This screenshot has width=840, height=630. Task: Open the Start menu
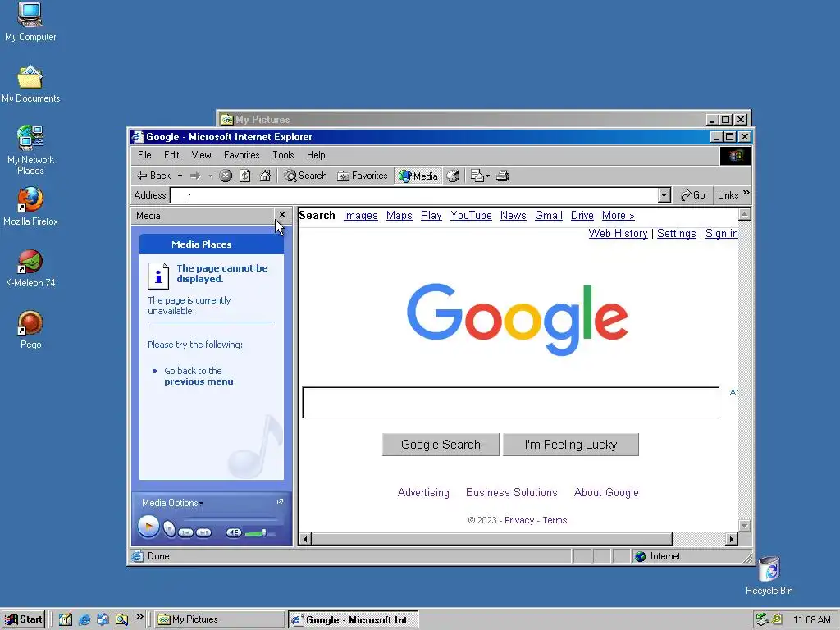coord(23,619)
